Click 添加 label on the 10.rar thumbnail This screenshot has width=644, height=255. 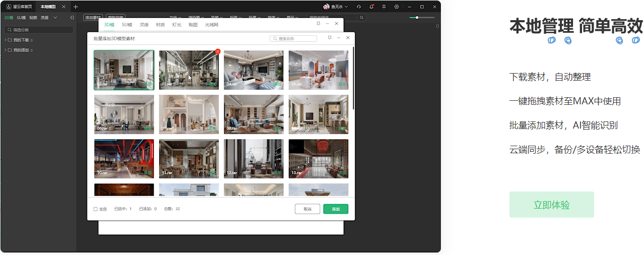click(148, 173)
